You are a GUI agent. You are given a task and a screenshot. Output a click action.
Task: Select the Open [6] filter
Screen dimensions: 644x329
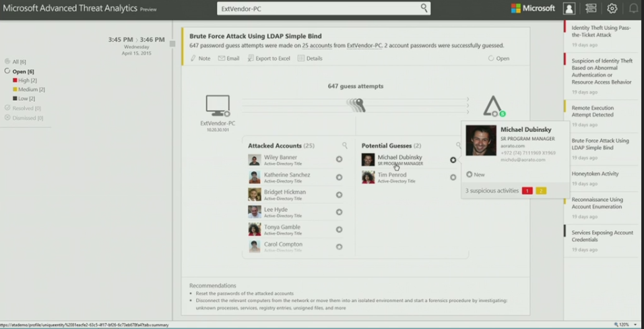coord(20,71)
